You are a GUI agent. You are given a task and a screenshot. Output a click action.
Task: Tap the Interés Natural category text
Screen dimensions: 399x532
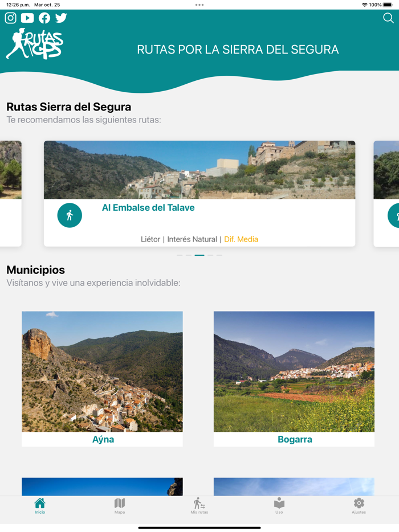(192, 239)
